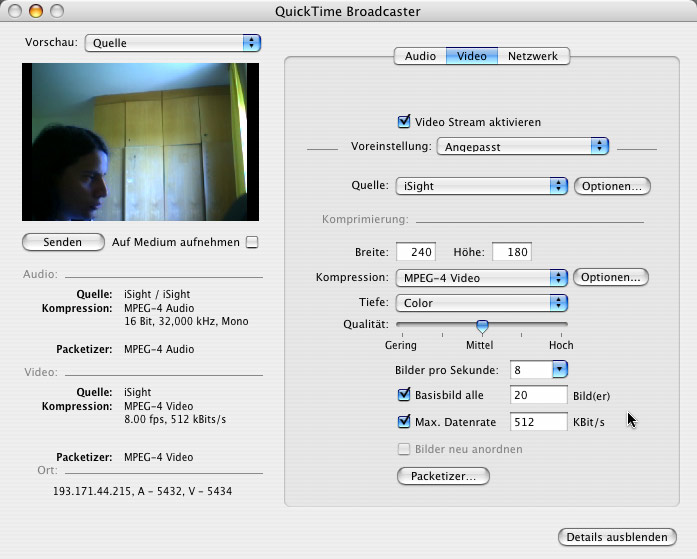697x559 pixels.
Task: Click the Mittel label under Qualität slider
Action: [x=480, y=345]
